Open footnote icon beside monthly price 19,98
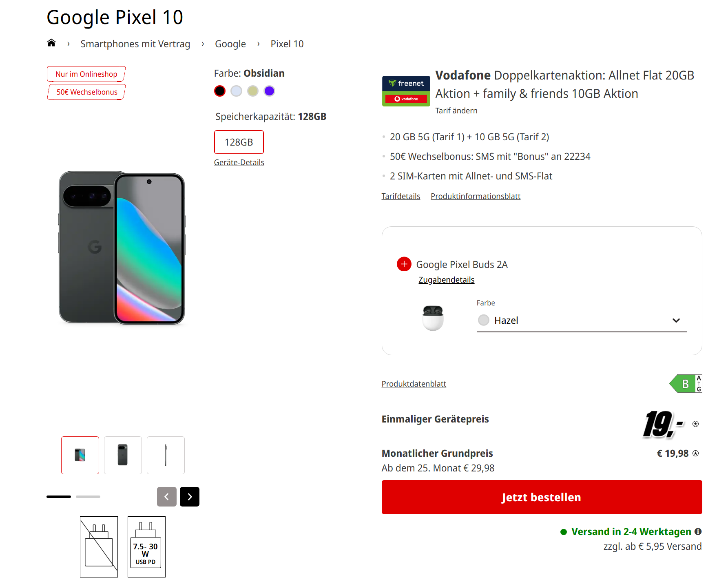Image resolution: width=728 pixels, height=584 pixels. [696, 453]
